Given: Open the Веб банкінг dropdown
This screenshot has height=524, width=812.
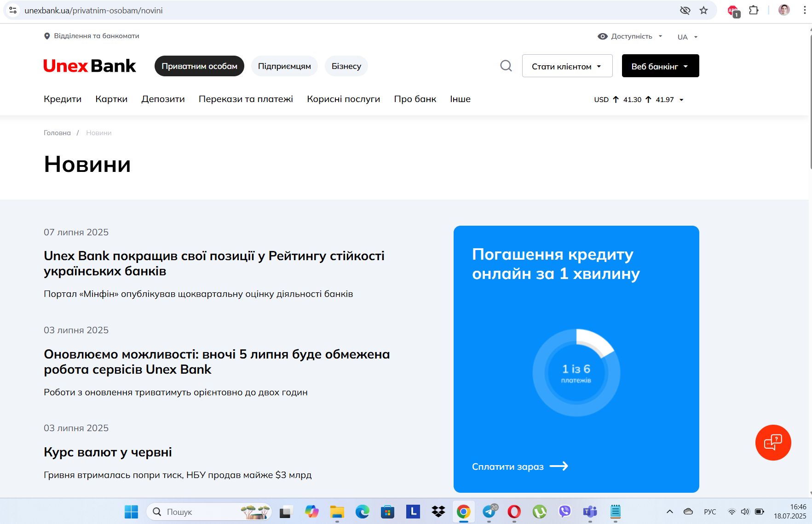Looking at the screenshot, I should 660,66.
